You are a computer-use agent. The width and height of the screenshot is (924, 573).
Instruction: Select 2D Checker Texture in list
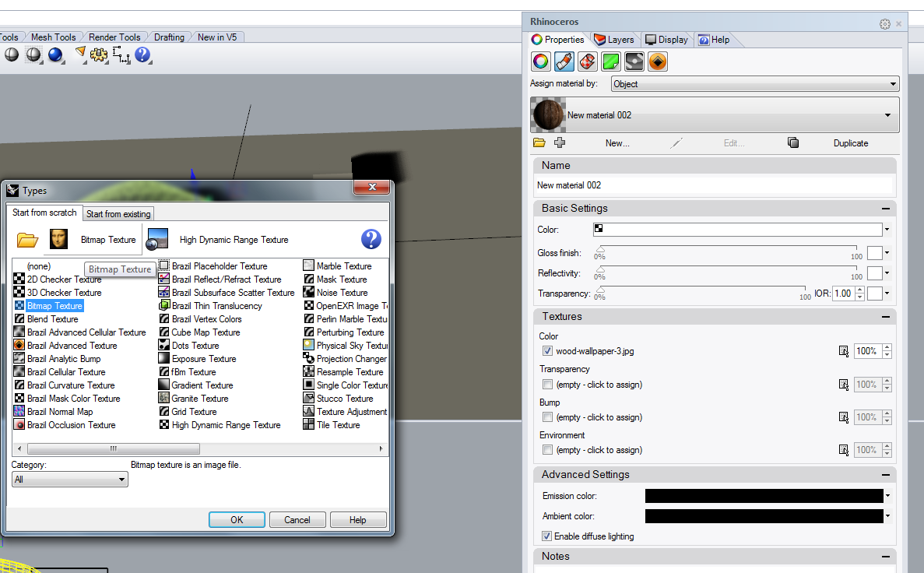click(x=58, y=279)
